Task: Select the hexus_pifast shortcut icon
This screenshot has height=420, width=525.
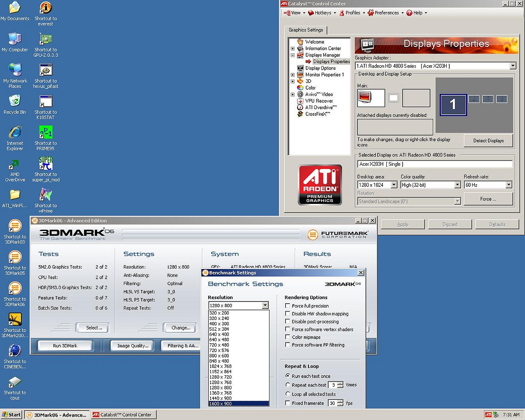Action: [45, 76]
